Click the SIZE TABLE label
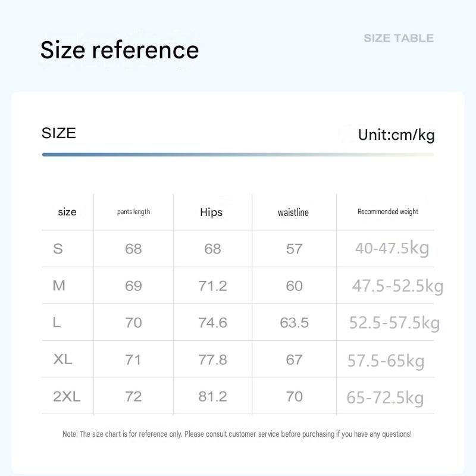The height and width of the screenshot is (476, 476). [399, 38]
